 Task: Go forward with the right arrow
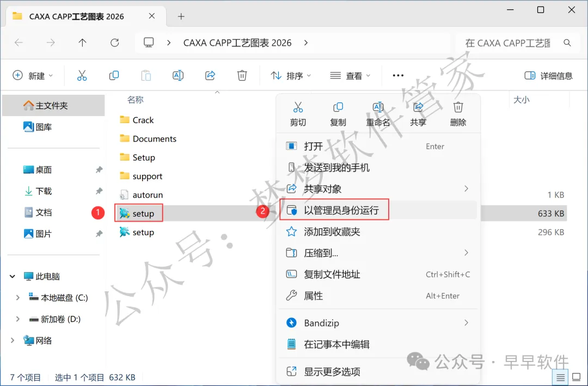coord(51,43)
